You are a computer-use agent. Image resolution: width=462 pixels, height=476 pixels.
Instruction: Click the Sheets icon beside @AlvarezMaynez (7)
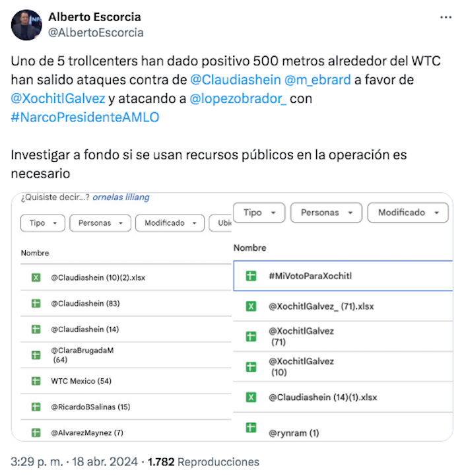pos(36,432)
